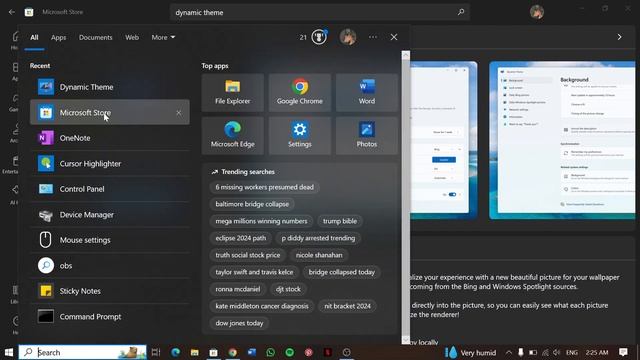Open Device Manager from the Recent list
The height and width of the screenshot is (360, 640).
[x=109, y=214]
